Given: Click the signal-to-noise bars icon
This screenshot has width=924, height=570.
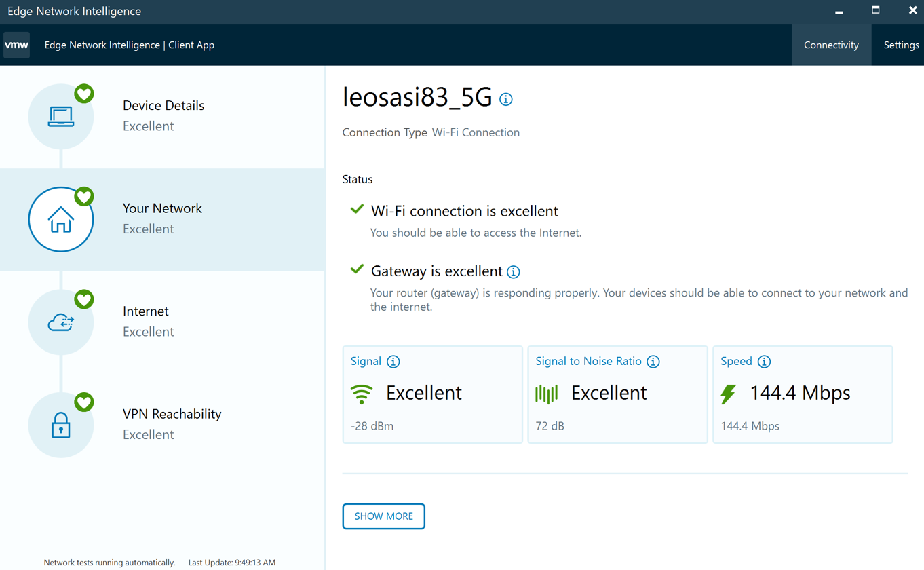Looking at the screenshot, I should point(547,394).
